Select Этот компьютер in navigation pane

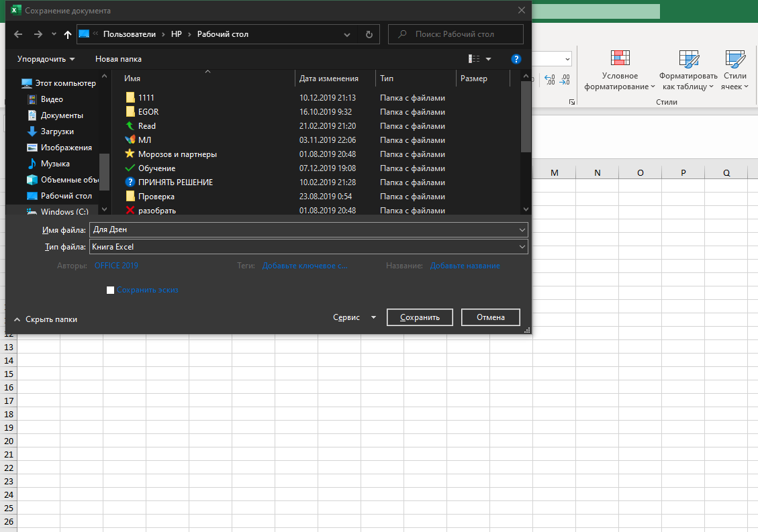point(58,83)
